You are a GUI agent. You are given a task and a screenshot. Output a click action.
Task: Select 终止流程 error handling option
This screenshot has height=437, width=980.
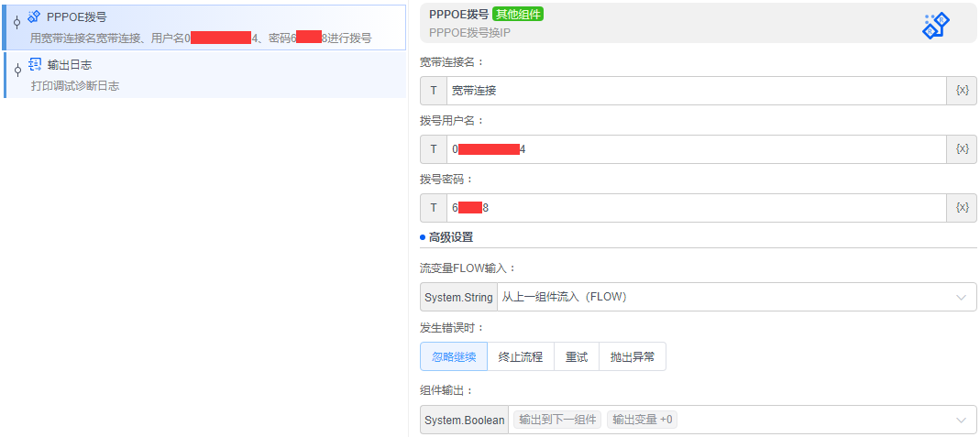coord(521,356)
